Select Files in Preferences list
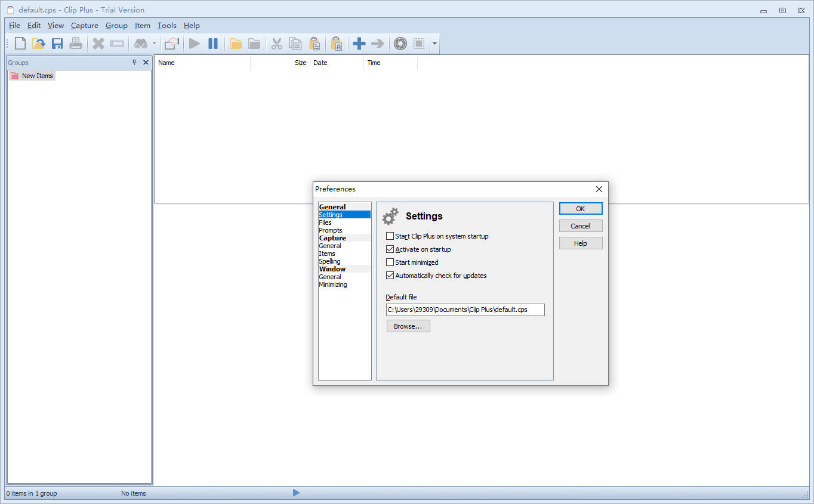Image resolution: width=814 pixels, height=504 pixels. (x=344, y=222)
